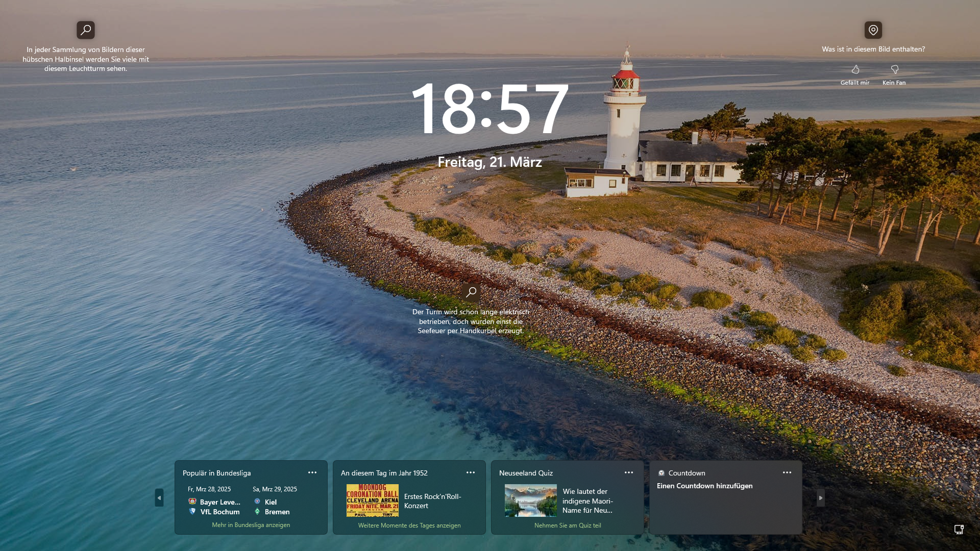980x551 pixels.
Task: Click the thumbs-up 'Gefällt mir' icon
Action: (855, 70)
